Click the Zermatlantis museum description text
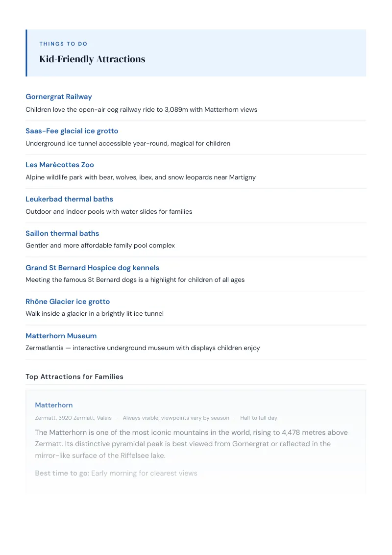 (x=143, y=348)
